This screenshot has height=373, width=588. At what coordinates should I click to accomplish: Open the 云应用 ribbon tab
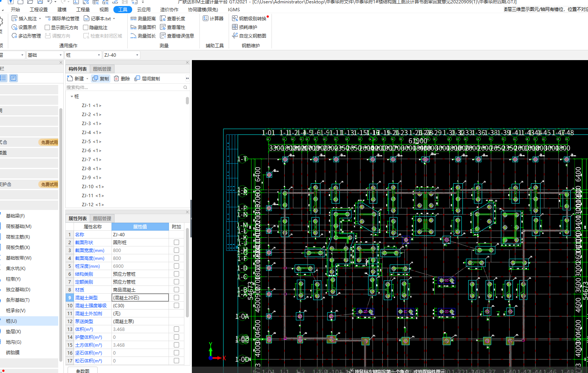(144, 9)
